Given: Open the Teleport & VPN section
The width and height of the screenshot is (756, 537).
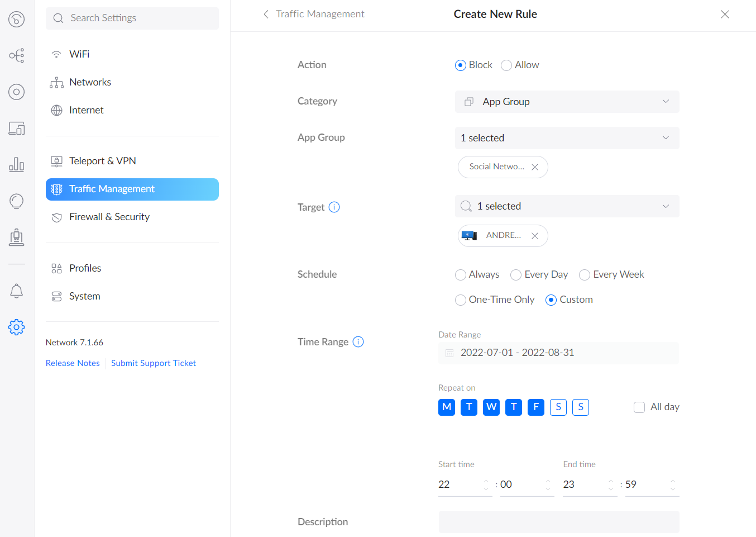Looking at the screenshot, I should (103, 161).
